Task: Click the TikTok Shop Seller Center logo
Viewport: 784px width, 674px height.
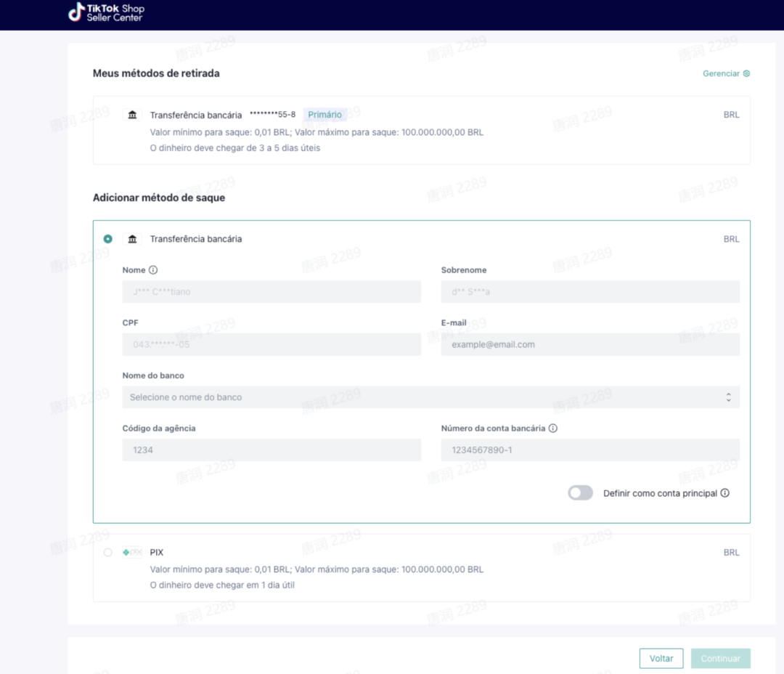Action: tap(106, 12)
